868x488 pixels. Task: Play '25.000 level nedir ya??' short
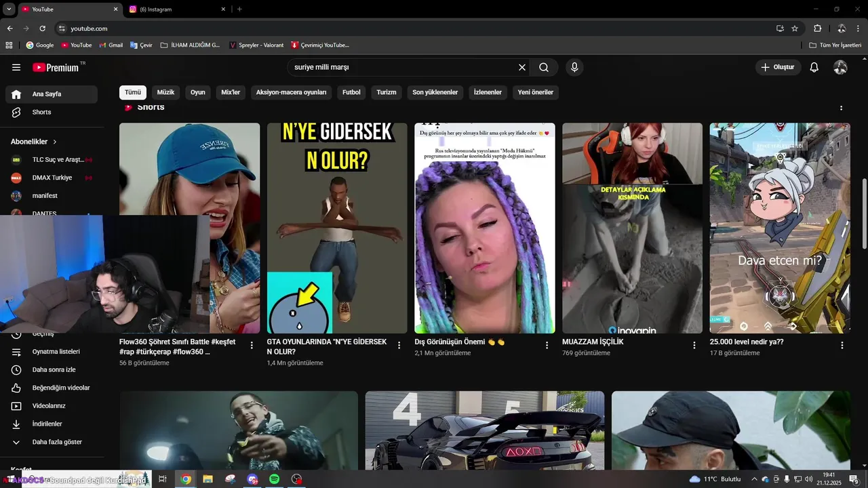coord(780,228)
